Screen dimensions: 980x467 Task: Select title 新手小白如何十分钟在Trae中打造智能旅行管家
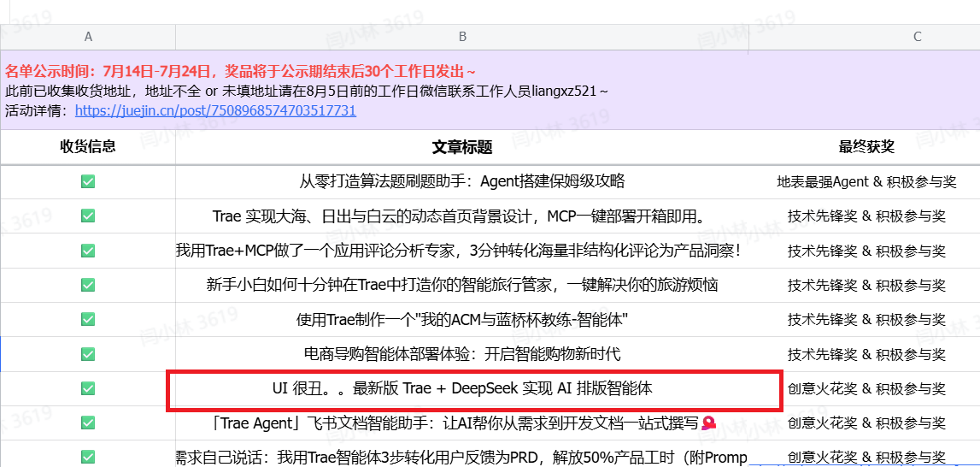pos(462,286)
